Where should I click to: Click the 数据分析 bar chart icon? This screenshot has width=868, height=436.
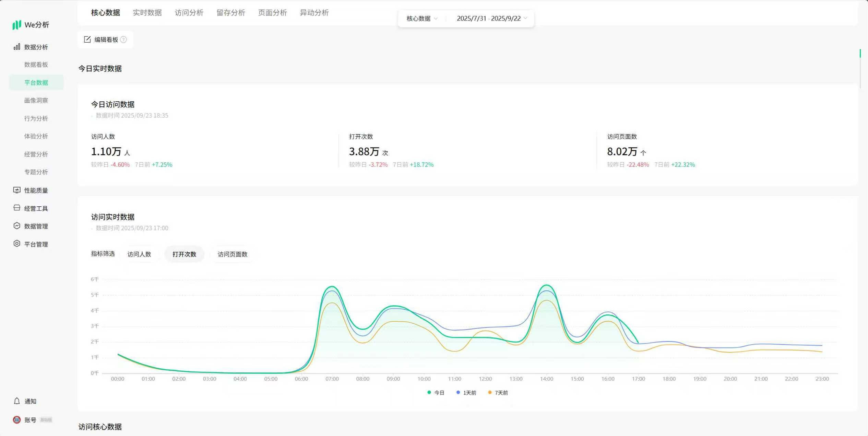coord(16,47)
